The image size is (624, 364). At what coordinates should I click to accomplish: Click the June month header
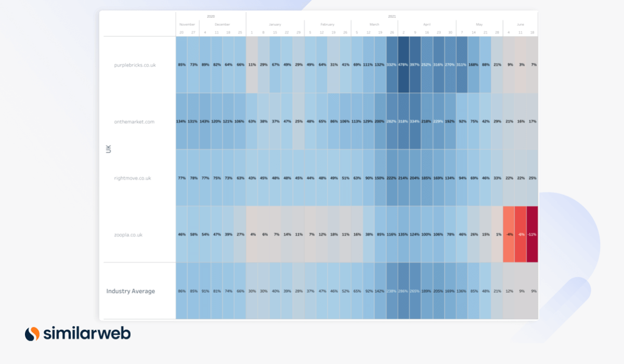(521, 24)
